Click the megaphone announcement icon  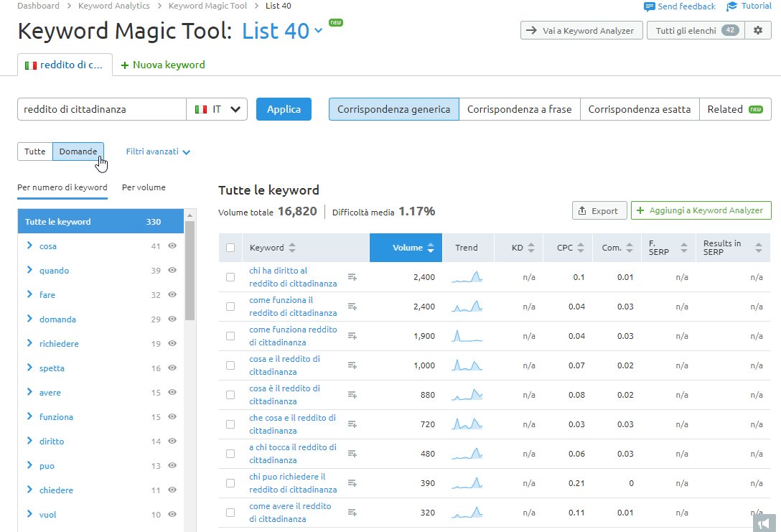(x=764, y=523)
